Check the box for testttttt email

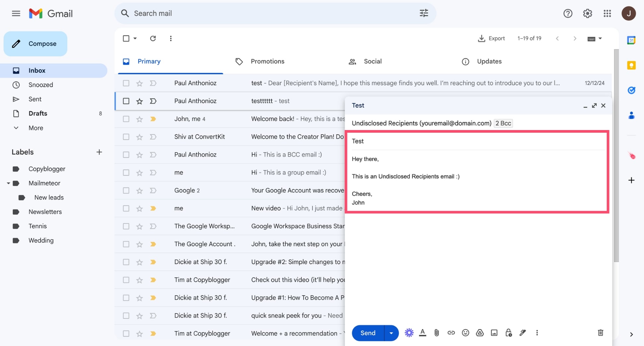[x=126, y=101]
